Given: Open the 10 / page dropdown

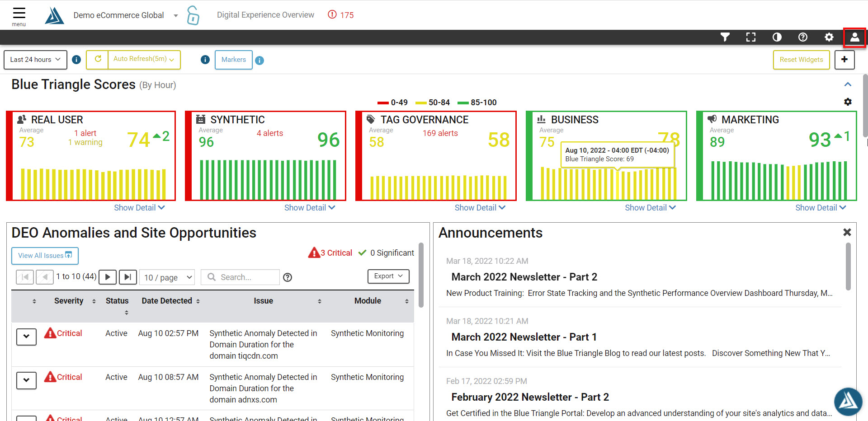Looking at the screenshot, I should pos(167,277).
